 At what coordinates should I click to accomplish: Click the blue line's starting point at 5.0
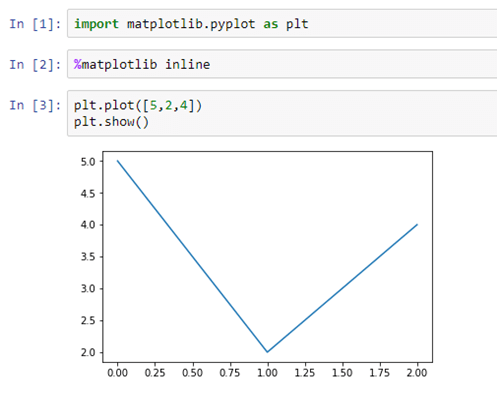(117, 161)
